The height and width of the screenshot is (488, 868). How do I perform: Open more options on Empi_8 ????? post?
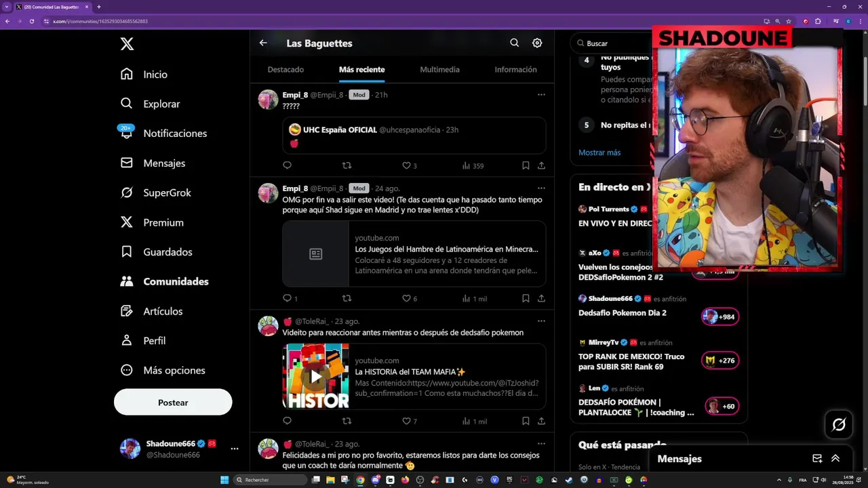541,95
